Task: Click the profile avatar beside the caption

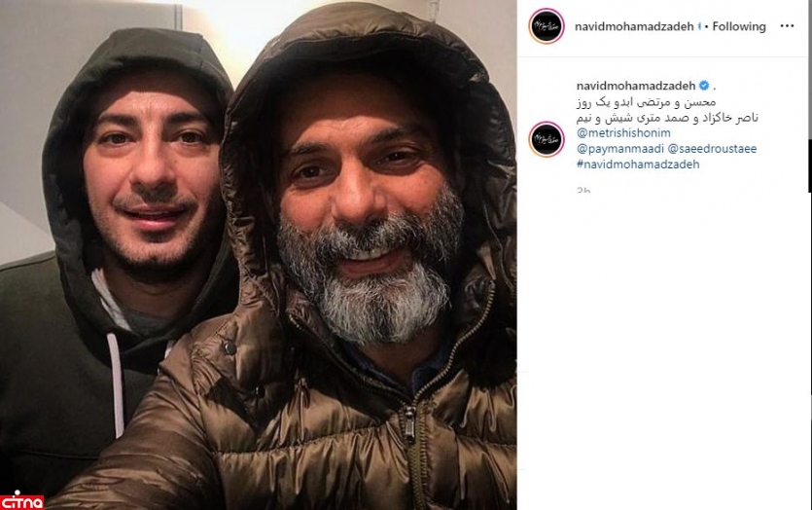Action: 547,139
